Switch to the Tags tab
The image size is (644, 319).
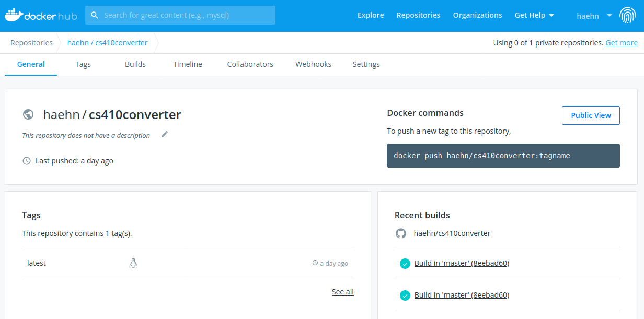(83, 64)
